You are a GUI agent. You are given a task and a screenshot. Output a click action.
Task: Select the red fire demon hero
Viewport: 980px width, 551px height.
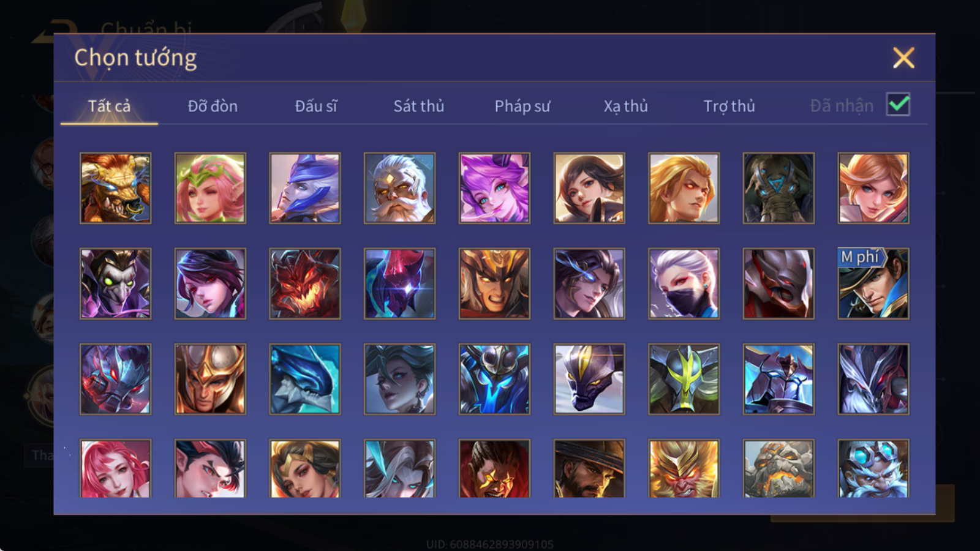tap(304, 283)
